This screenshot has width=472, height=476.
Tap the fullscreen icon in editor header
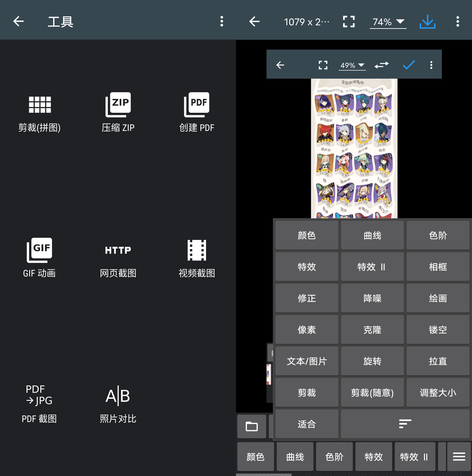pyautogui.click(x=349, y=21)
